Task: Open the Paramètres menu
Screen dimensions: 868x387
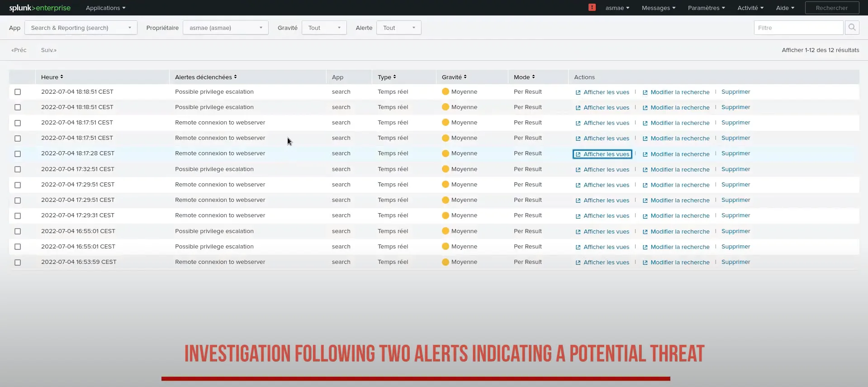Action: pyautogui.click(x=706, y=8)
